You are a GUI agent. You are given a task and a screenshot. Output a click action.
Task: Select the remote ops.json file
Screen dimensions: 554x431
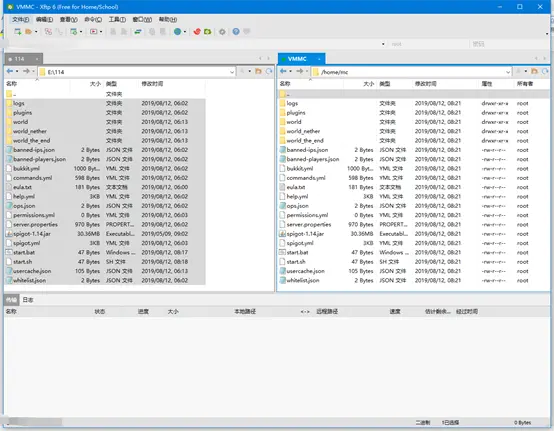(413, 206)
